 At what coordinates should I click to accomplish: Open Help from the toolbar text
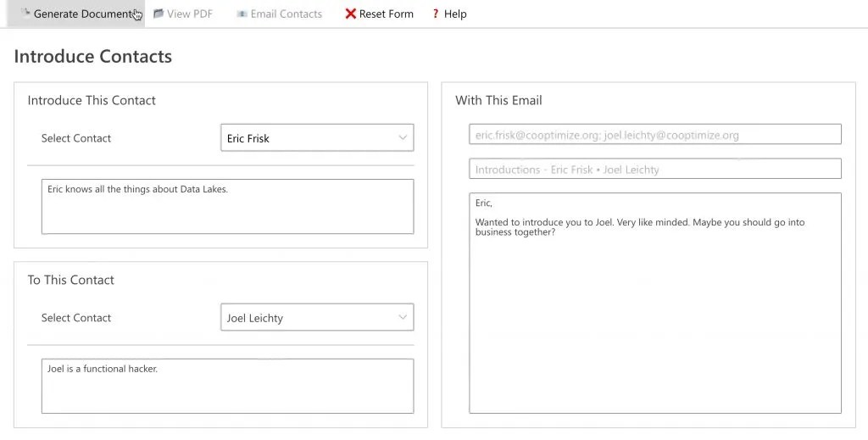tap(455, 14)
